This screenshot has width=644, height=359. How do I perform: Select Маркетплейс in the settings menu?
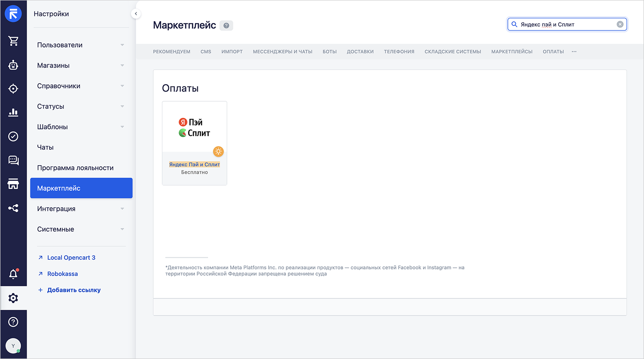click(81, 188)
